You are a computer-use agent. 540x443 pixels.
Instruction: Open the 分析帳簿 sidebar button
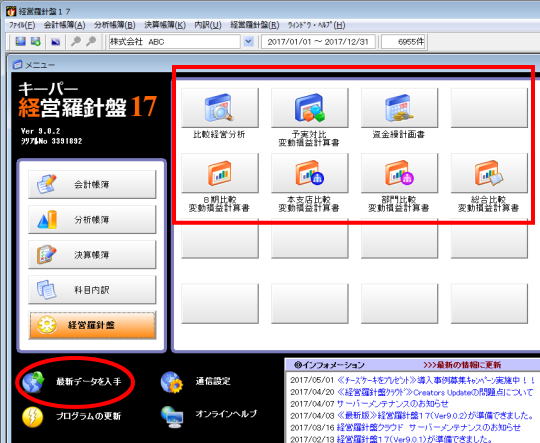point(92,220)
